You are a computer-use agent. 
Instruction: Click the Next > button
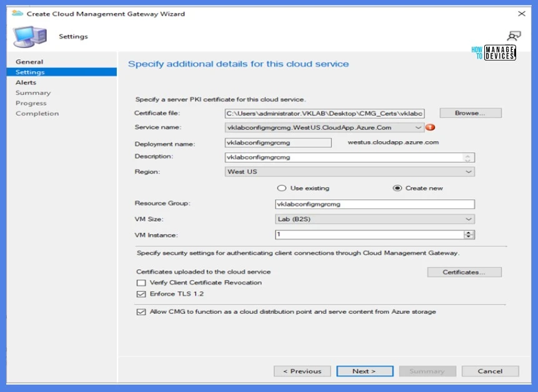coord(365,371)
